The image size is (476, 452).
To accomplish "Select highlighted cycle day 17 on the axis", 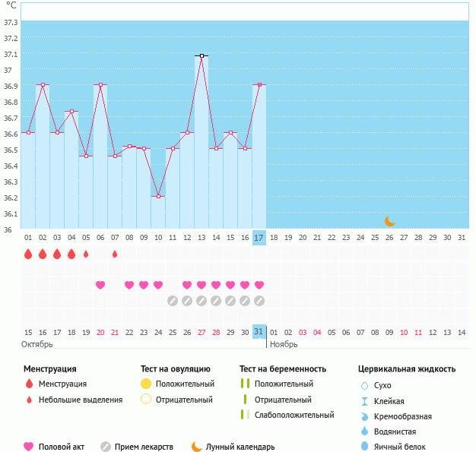I will tap(259, 238).
